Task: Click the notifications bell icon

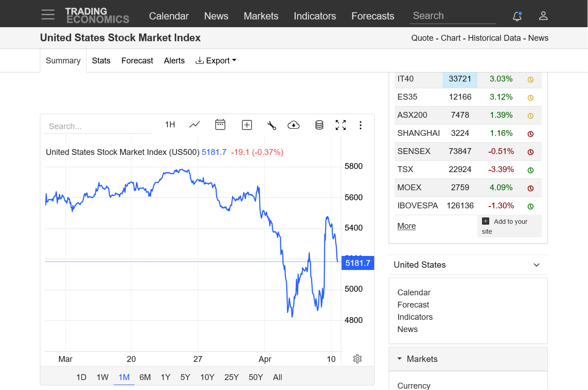Action: pos(517,16)
